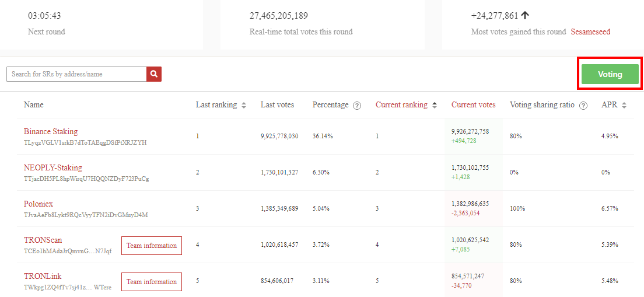The width and height of the screenshot is (644, 297).
Task: Click the red search magnifier icon
Action: point(154,74)
